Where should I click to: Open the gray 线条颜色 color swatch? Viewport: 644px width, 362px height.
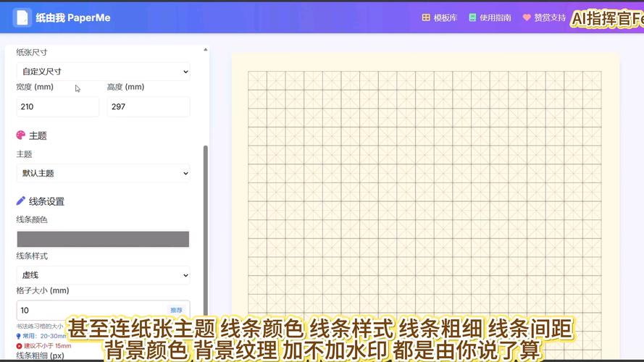103,239
